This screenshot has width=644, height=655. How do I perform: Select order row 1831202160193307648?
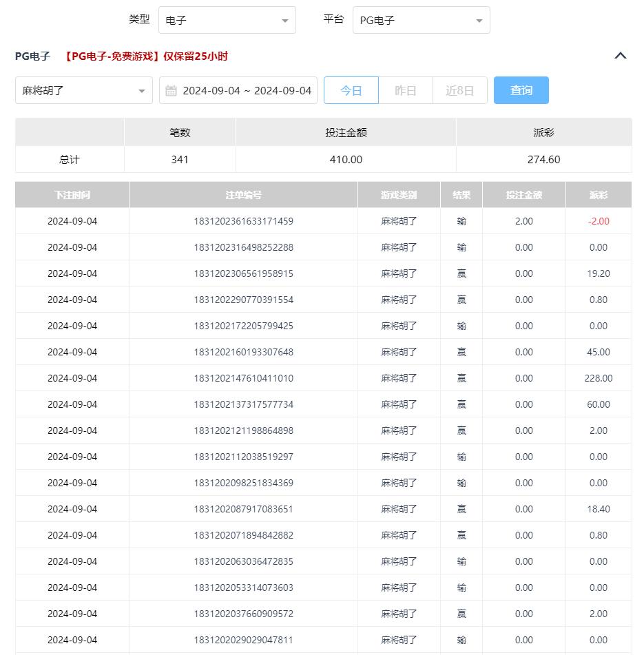click(x=243, y=352)
